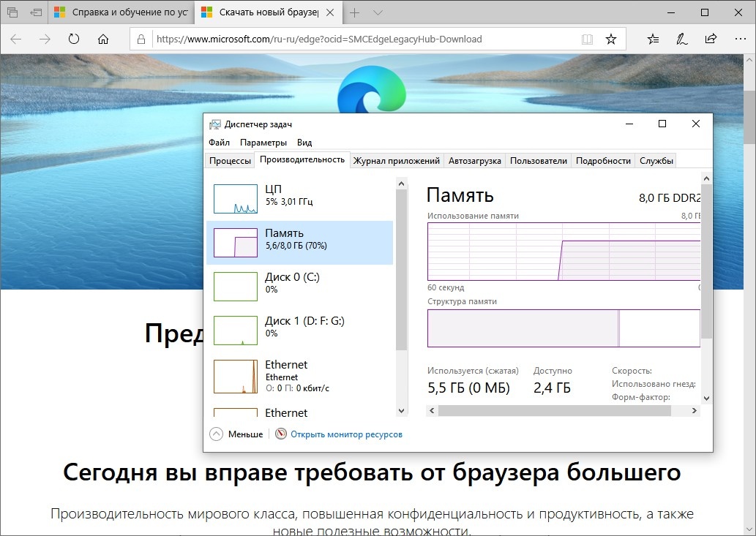This screenshot has width=756, height=536.
Task: Open the Пользователи tab
Action: pyautogui.click(x=539, y=161)
